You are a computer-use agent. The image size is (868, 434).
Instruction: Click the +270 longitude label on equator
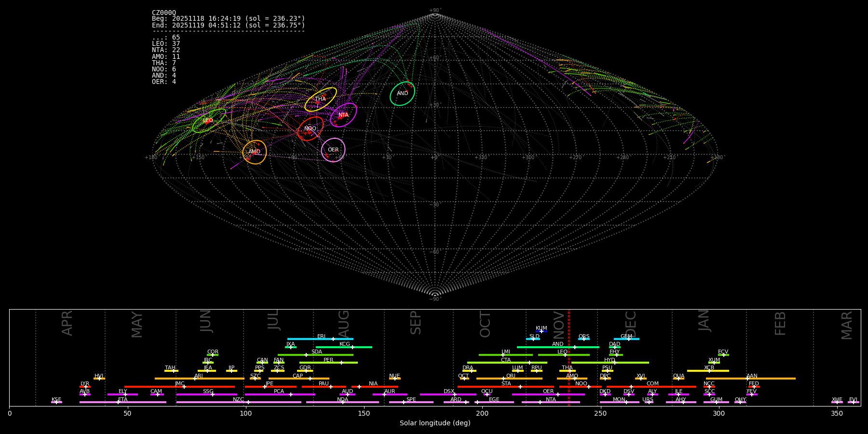pyautogui.click(x=575, y=158)
